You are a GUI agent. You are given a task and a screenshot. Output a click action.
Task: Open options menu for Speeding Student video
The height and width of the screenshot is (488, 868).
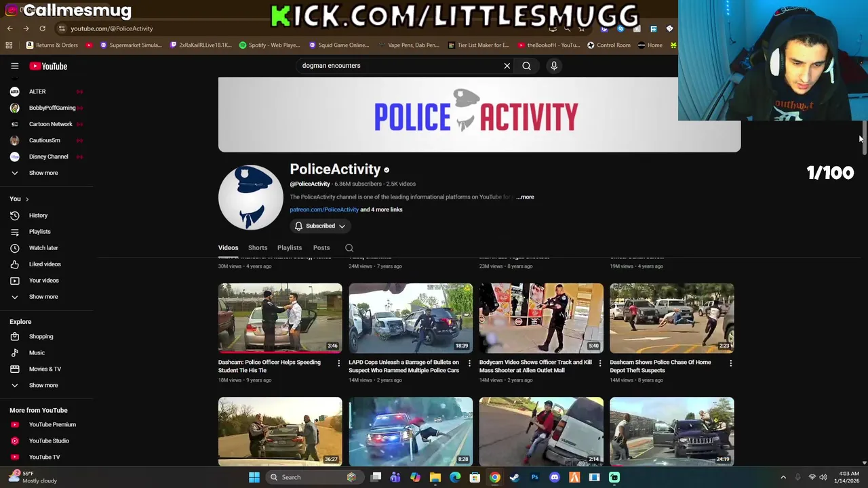pos(338,363)
